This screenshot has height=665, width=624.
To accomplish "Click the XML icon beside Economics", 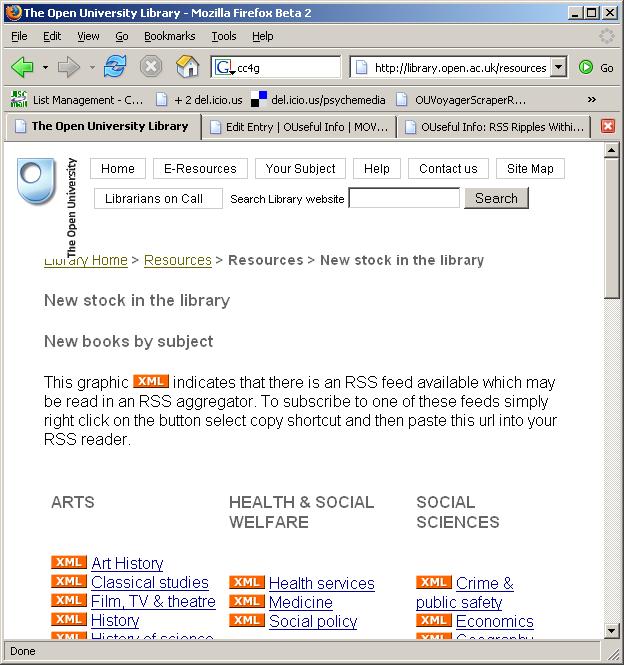I will 434,620.
